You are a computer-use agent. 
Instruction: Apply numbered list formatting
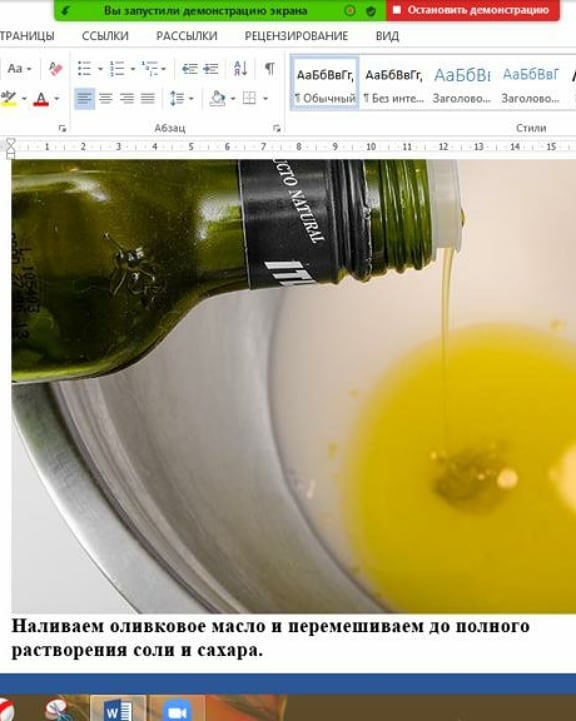(117, 69)
